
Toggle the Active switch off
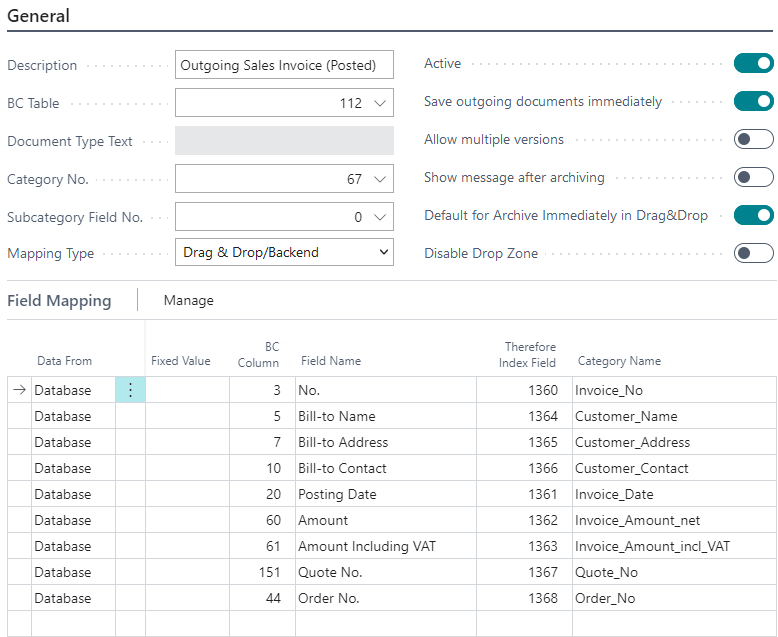(753, 64)
